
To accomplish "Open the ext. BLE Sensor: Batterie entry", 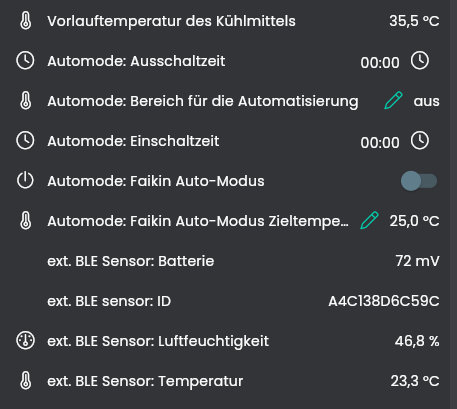I will (228, 261).
